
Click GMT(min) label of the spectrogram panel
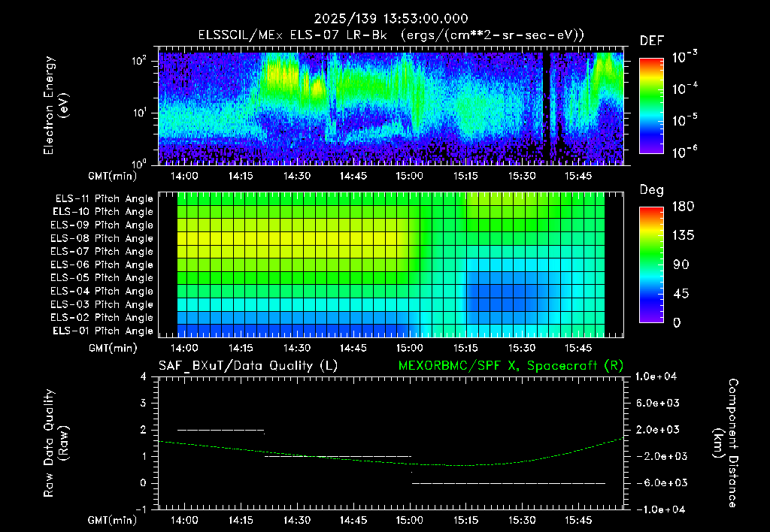coord(113,176)
